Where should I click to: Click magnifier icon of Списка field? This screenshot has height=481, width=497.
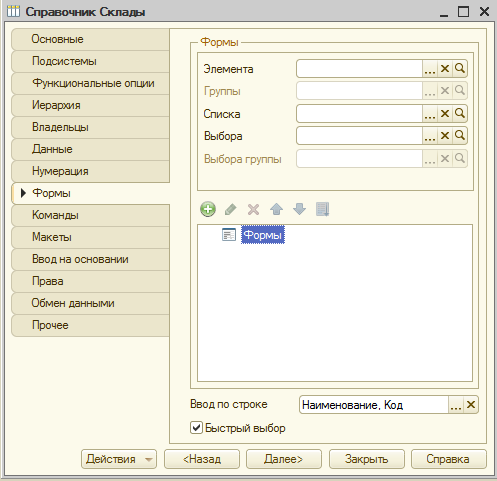coord(460,114)
